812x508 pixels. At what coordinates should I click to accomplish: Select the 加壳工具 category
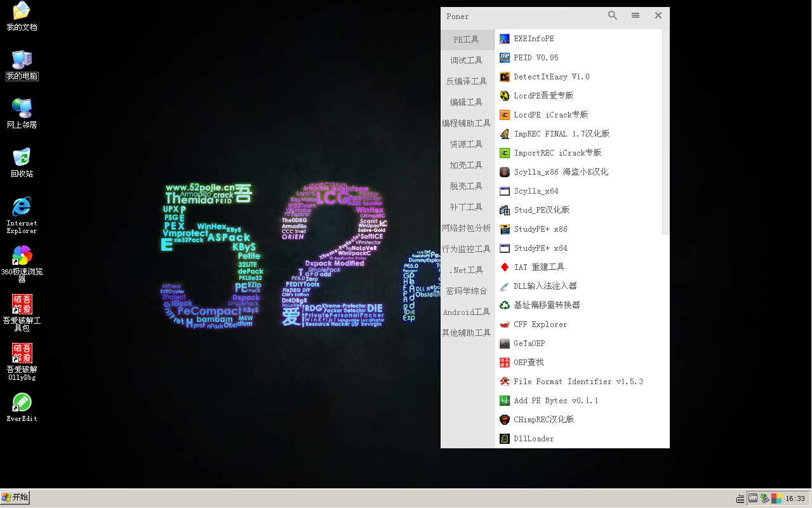pyautogui.click(x=467, y=165)
